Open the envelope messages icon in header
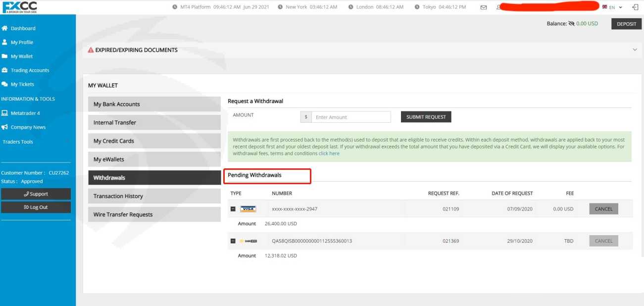Screen dimensions: 644x306 pos(484,7)
